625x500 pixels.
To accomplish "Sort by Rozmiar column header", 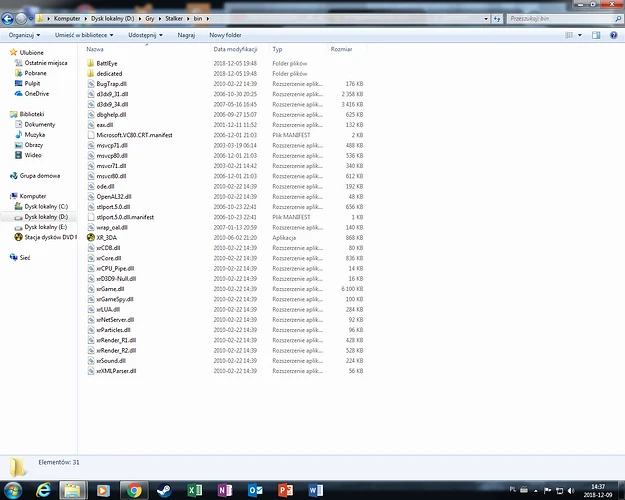I will tap(341, 49).
